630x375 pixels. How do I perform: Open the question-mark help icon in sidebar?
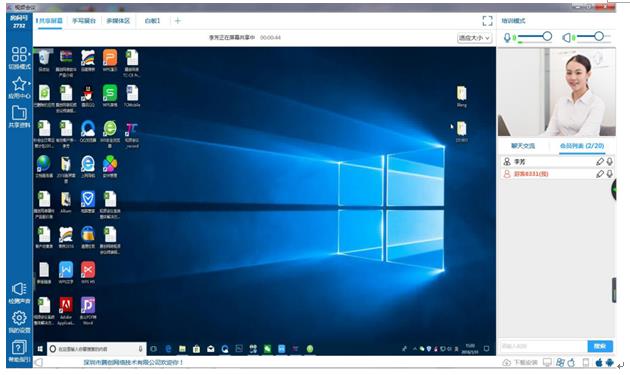(x=19, y=347)
